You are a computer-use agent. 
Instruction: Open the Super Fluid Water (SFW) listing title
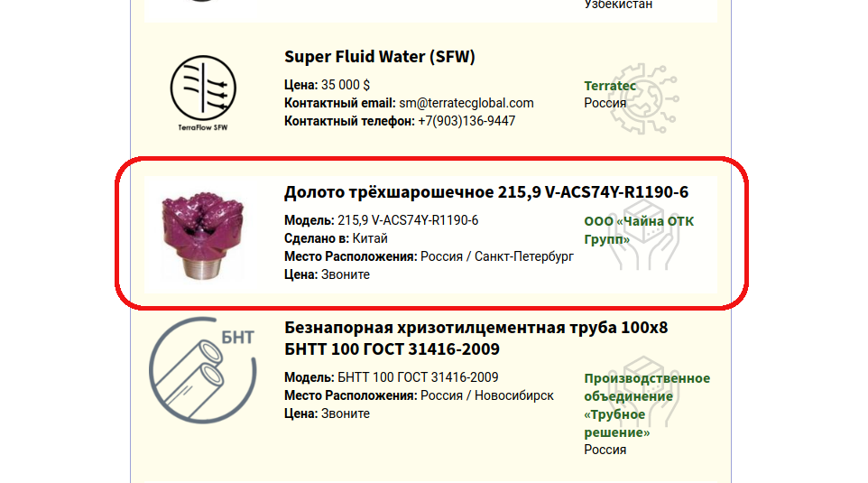pyautogui.click(x=380, y=58)
